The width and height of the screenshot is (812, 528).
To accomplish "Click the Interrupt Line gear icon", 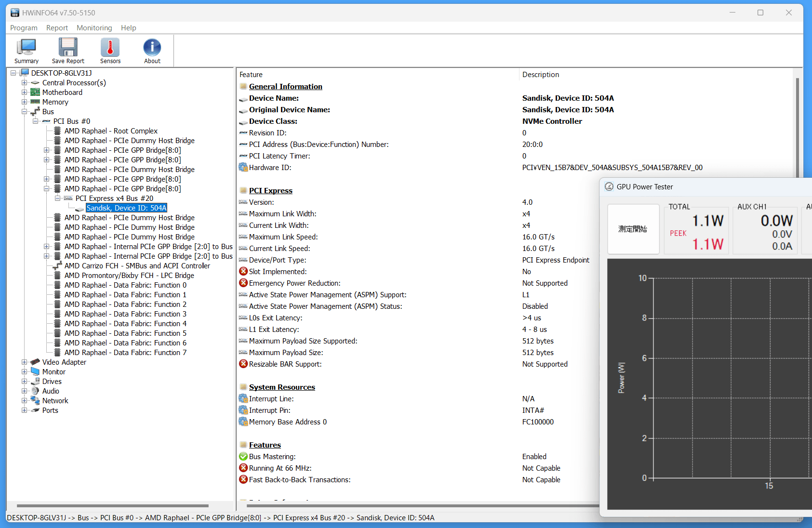I will click(243, 398).
